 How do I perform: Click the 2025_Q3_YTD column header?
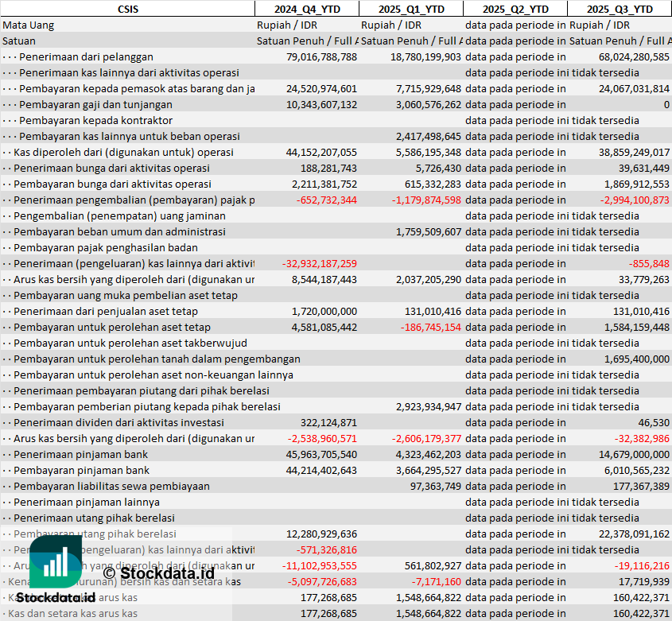click(620, 9)
